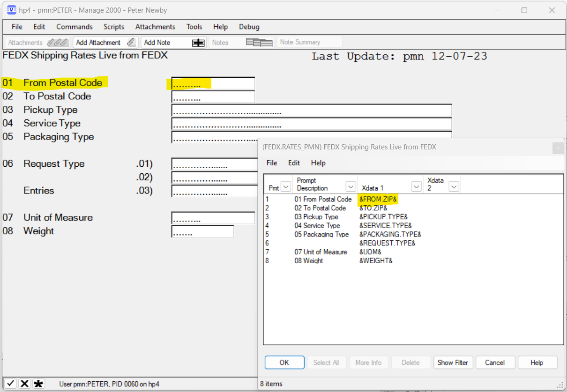Click the Cancel button in dialog
The image size is (567, 392).
(495, 362)
